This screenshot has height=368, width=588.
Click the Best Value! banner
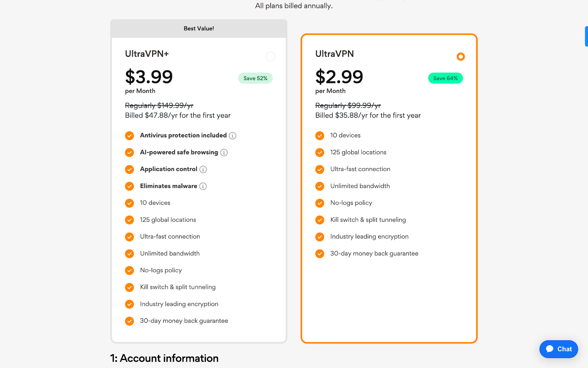(199, 29)
